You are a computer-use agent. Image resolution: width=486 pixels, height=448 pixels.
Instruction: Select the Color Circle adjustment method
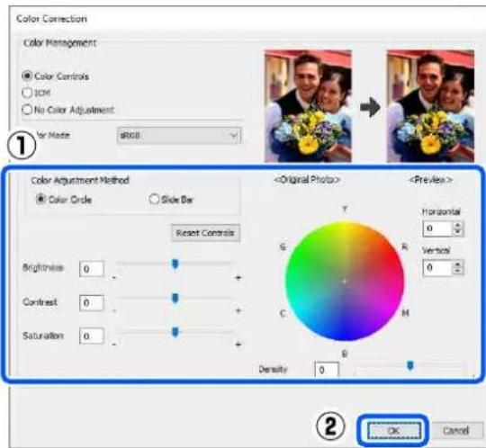point(40,199)
